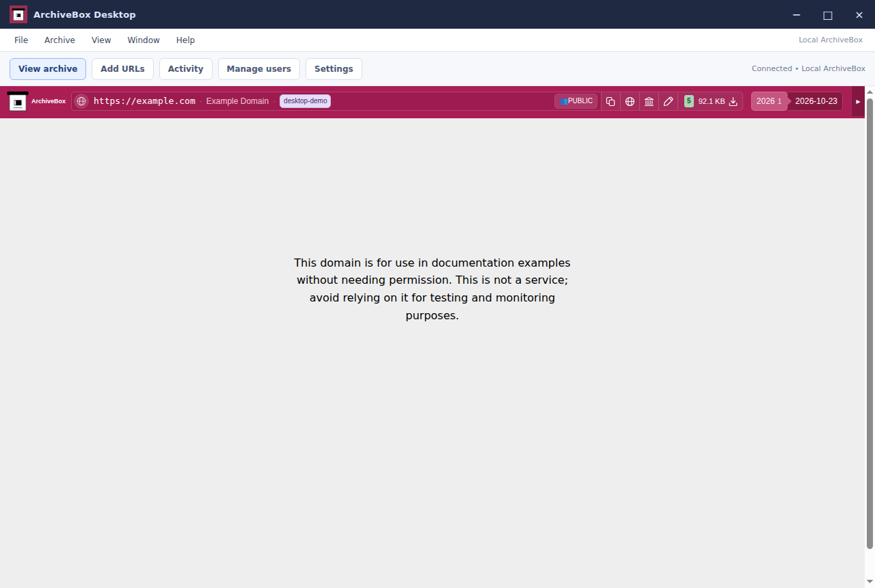This screenshot has width=875, height=588.
Task: Click the Local ArchiveBox label in the menu bar
Action: click(831, 40)
